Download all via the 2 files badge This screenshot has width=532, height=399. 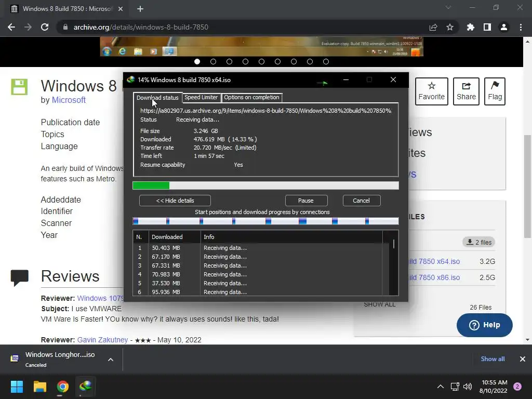coord(479,242)
